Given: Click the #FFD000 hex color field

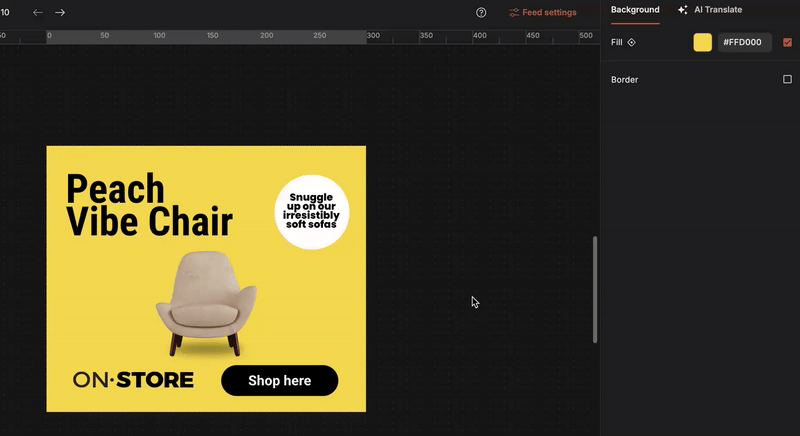Looking at the screenshot, I should coord(744,43).
